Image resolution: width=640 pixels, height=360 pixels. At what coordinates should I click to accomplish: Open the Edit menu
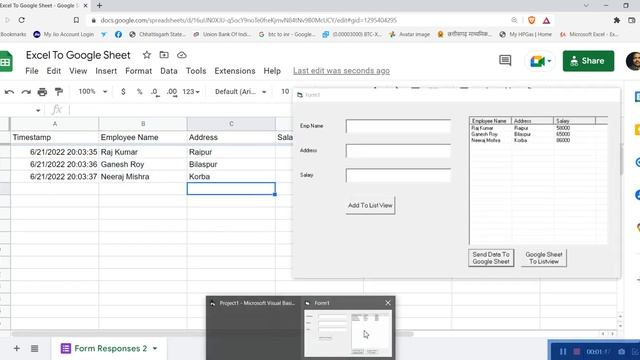coord(53,71)
